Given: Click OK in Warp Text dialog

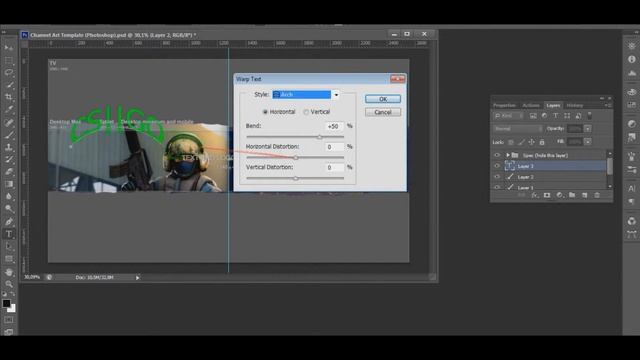Looking at the screenshot, I should click(x=383, y=99).
